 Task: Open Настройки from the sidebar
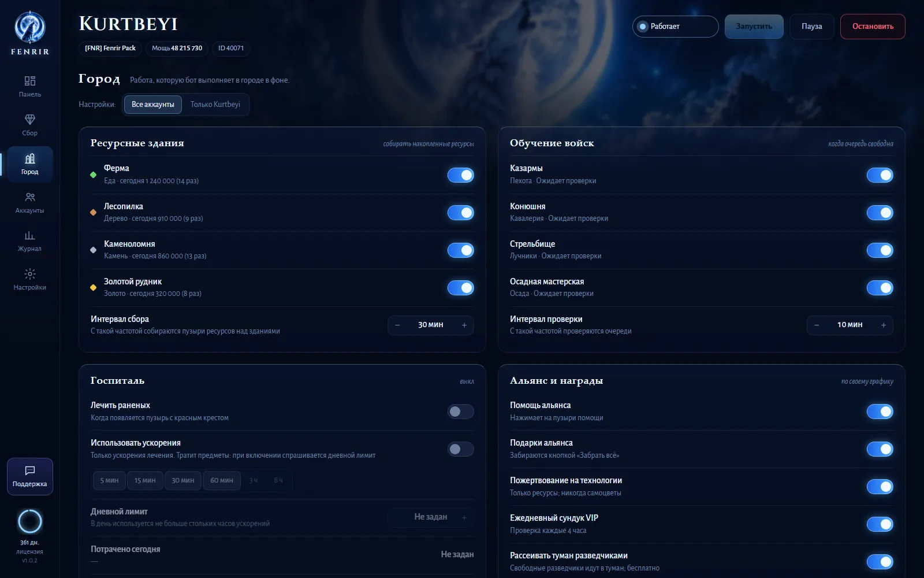point(30,280)
